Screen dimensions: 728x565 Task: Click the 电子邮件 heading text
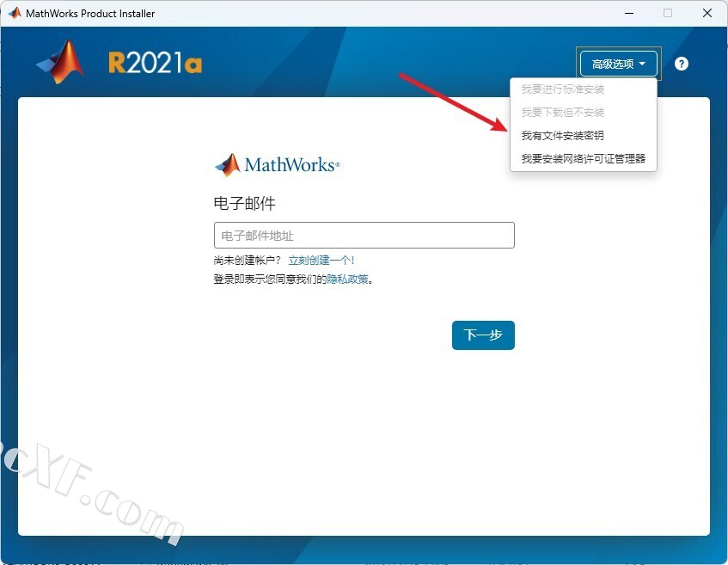click(245, 204)
